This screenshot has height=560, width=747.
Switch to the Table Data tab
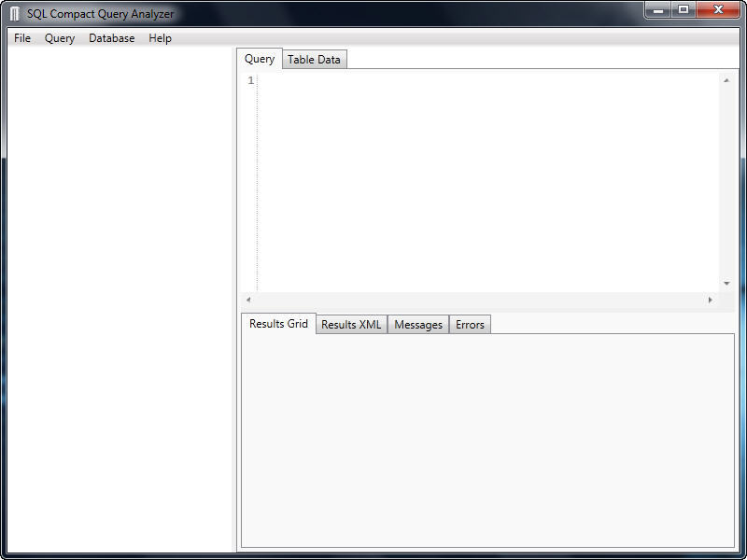click(x=314, y=60)
